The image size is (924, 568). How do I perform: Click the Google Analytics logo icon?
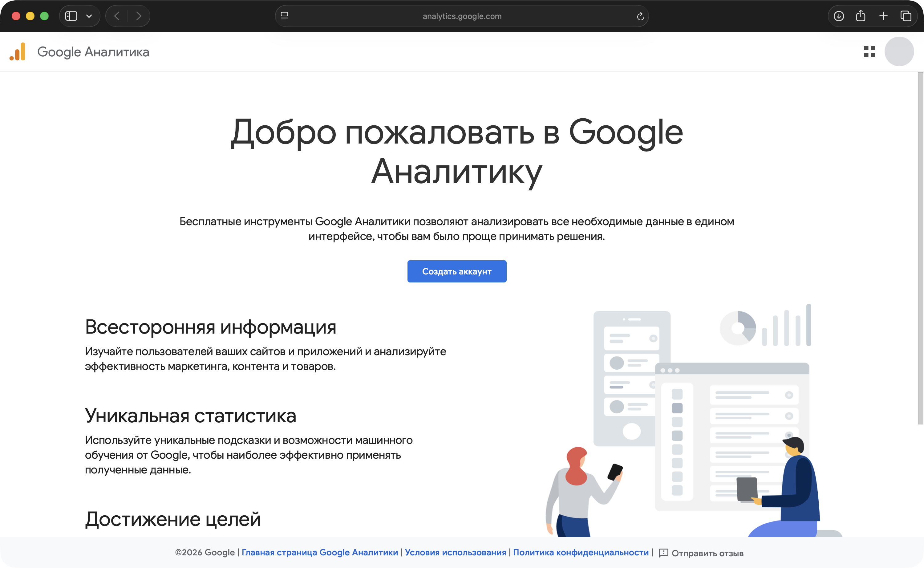point(18,51)
